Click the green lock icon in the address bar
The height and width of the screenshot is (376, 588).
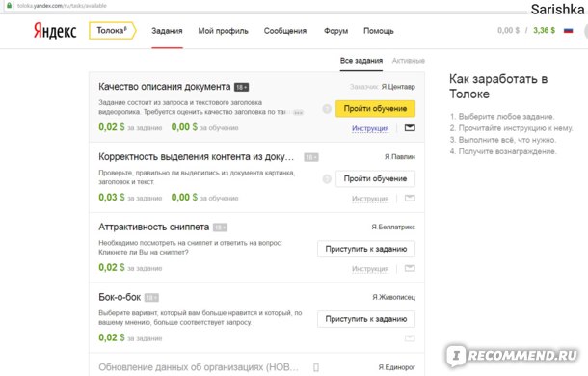coord(9,5)
